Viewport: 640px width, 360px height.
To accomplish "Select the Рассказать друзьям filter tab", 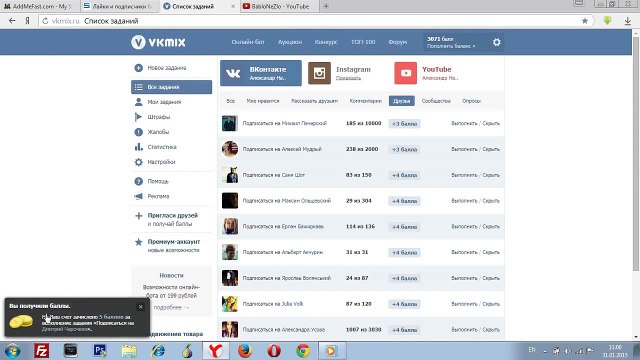I will coord(314,101).
